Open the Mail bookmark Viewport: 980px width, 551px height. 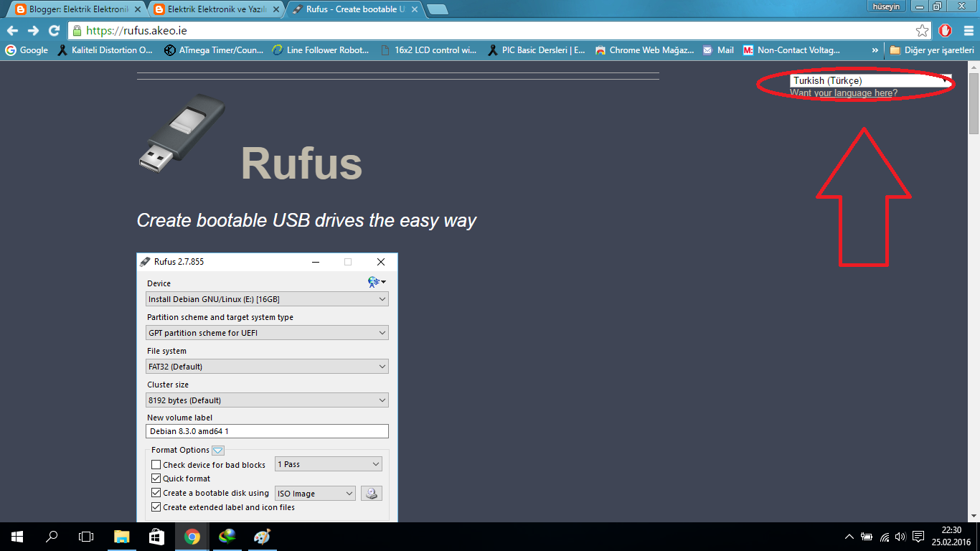(x=718, y=50)
